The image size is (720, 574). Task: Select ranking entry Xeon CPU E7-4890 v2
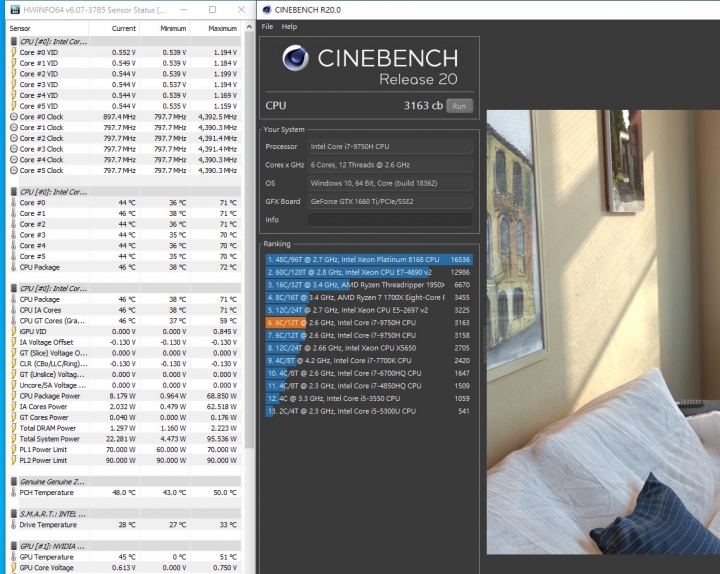[x=369, y=272]
